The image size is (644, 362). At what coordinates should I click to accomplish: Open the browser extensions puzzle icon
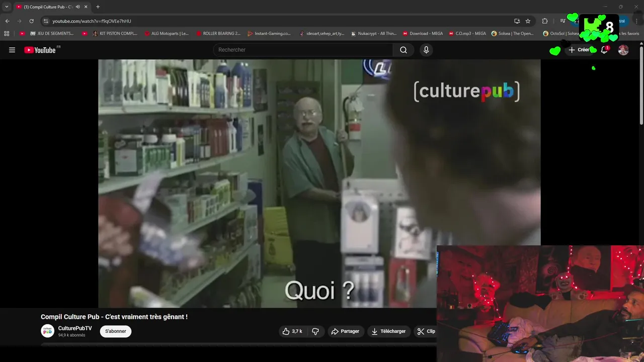(x=545, y=21)
